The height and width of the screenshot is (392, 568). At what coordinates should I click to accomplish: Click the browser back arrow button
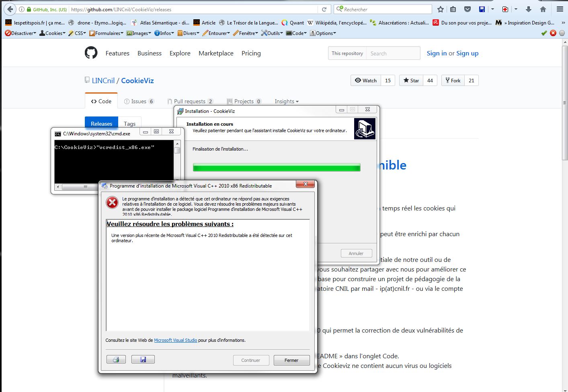(10, 9)
